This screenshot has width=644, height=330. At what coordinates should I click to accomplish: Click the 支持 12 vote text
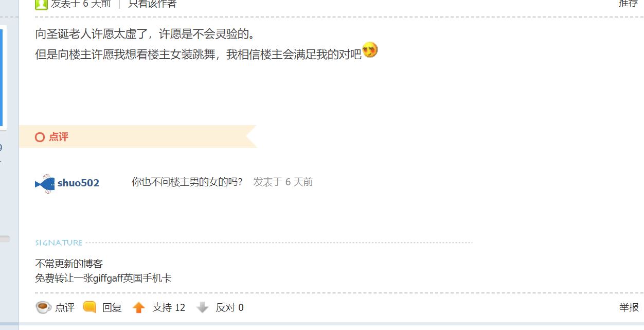click(169, 308)
